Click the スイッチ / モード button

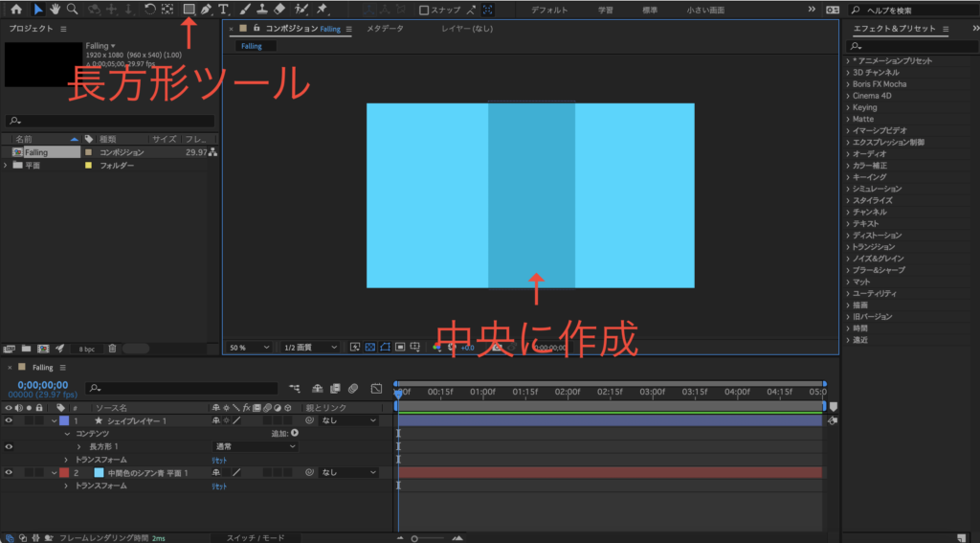tap(254, 538)
